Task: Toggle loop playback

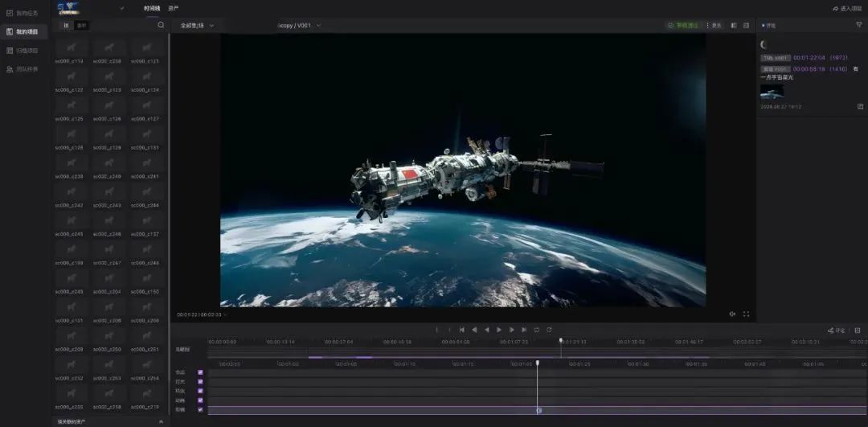Action: point(536,330)
